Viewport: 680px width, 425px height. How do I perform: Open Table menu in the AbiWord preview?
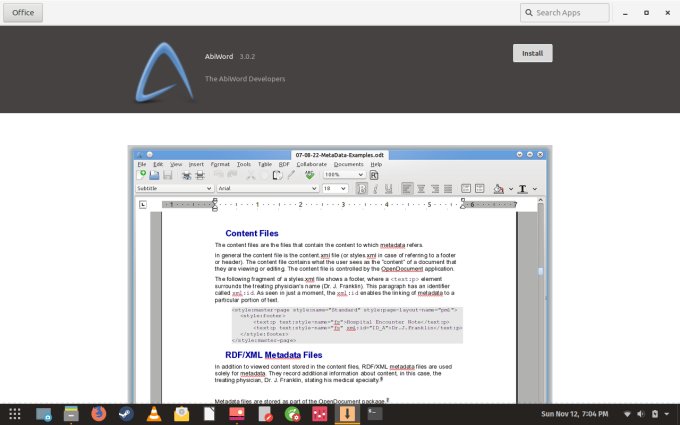(x=265, y=164)
